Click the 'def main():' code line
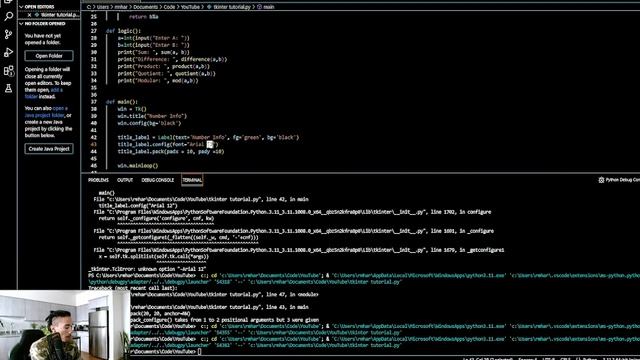The width and height of the screenshot is (640, 360). click(x=122, y=102)
